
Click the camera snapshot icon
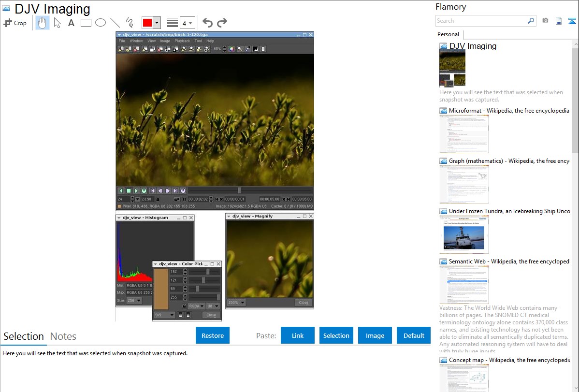click(545, 21)
